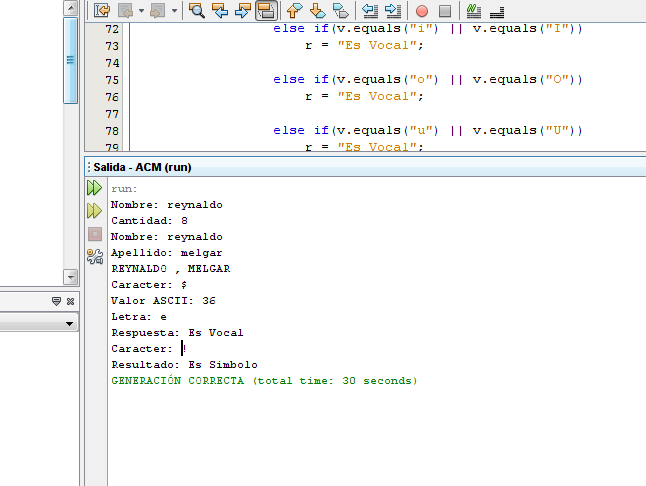Click the "Apellido: melgar" output line

[x=167, y=253]
